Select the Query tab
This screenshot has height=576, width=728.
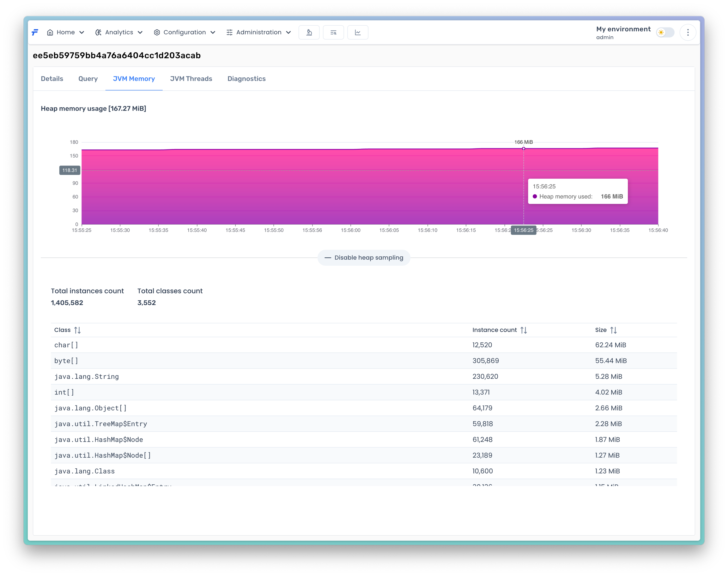point(88,79)
